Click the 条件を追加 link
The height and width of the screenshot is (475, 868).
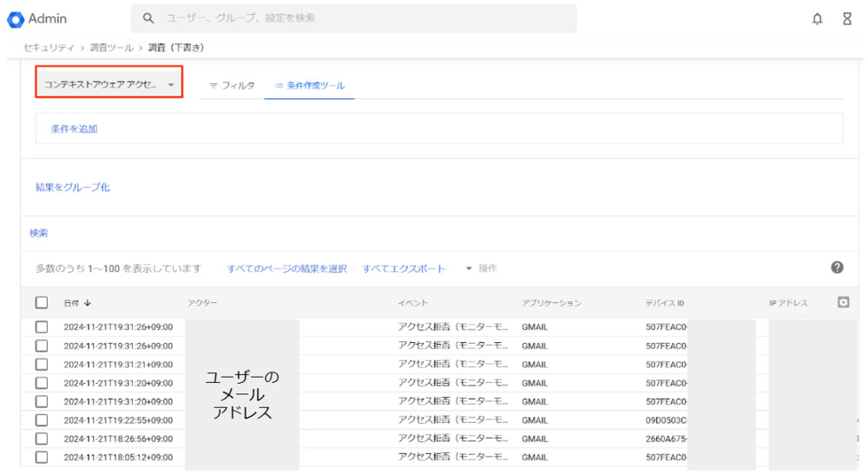click(74, 129)
